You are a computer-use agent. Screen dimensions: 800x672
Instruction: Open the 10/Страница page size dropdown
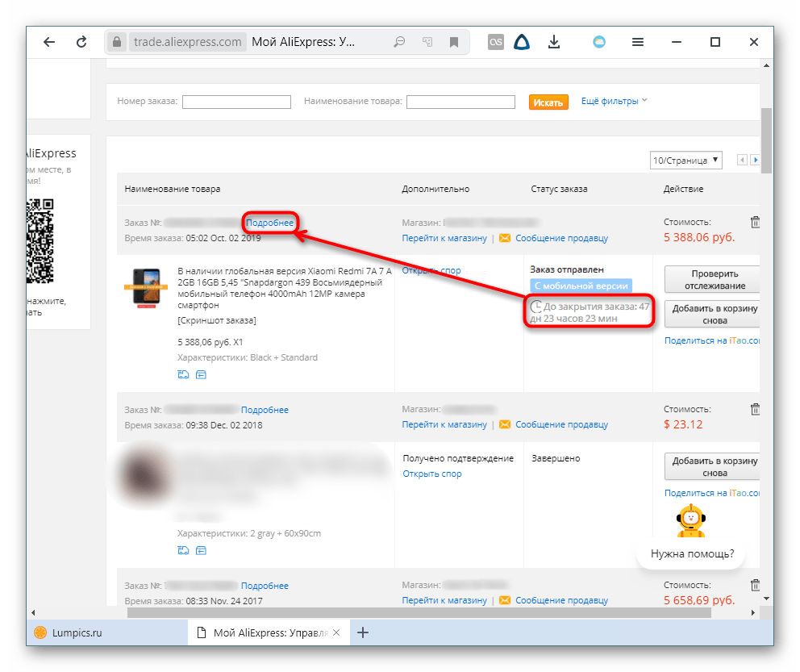(685, 161)
